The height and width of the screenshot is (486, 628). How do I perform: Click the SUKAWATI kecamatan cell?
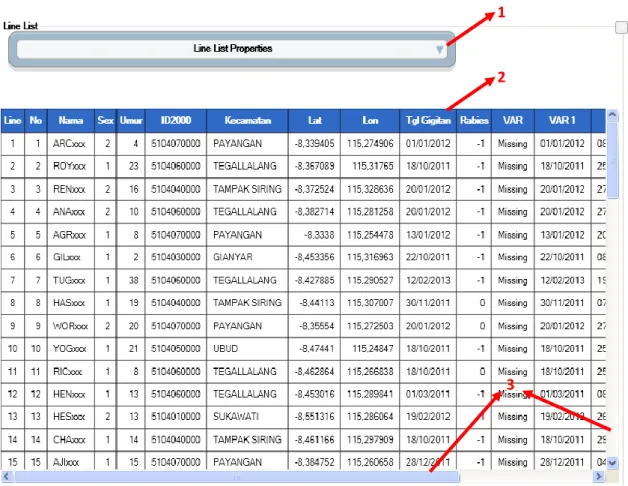[248, 417]
